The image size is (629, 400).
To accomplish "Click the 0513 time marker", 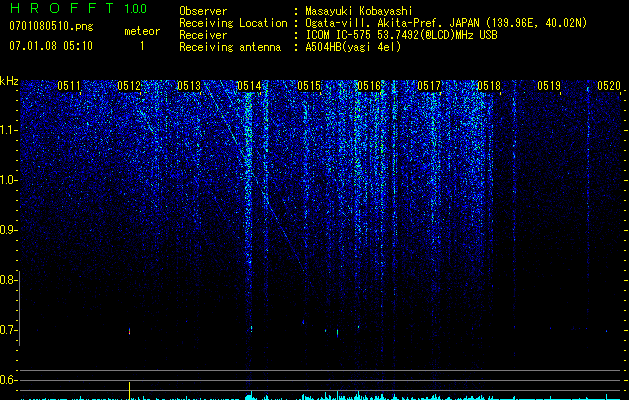I will (x=189, y=86).
